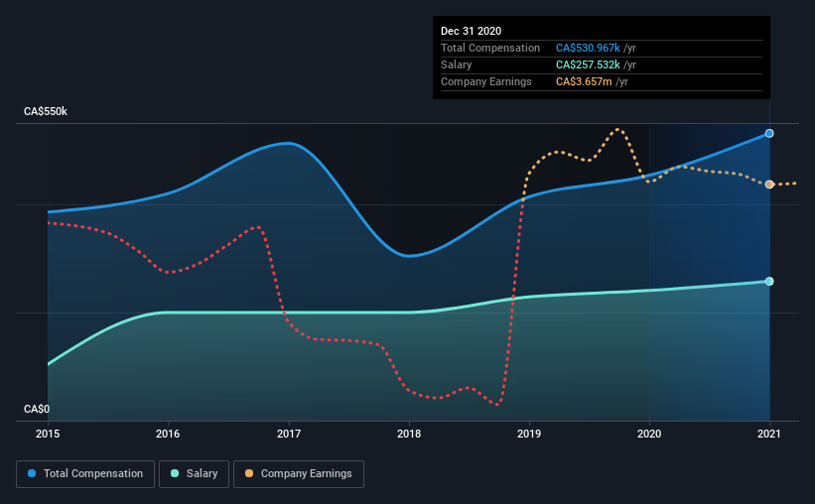Click the 2015 x-axis label

click(x=48, y=434)
